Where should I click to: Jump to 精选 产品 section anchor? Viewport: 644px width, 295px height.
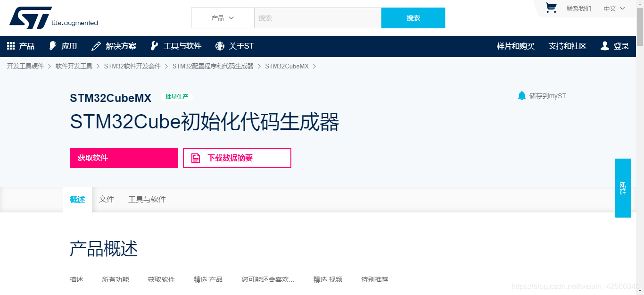click(208, 279)
